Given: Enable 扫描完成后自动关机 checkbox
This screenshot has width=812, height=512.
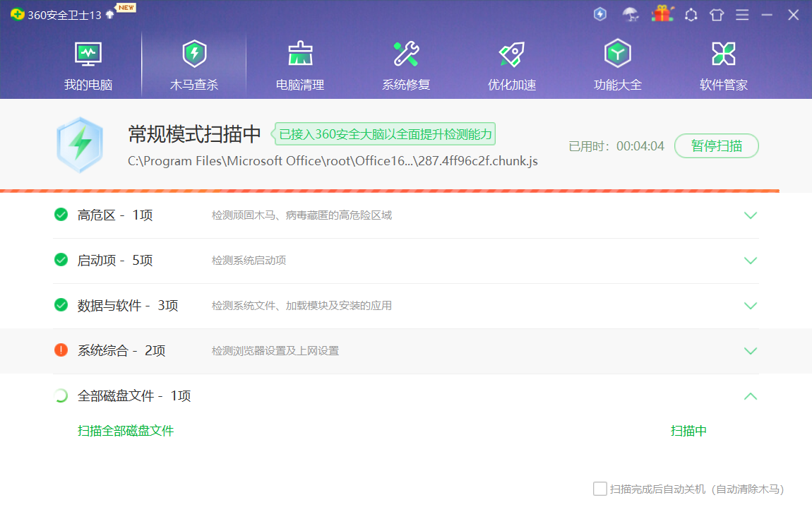Looking at the screenshot, I should pos(600,489).
